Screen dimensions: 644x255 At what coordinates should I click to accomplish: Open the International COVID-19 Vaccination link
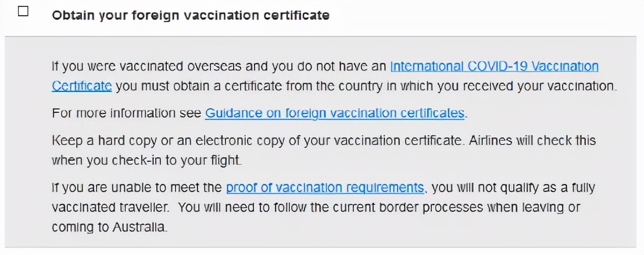click(x=494, y=66)
